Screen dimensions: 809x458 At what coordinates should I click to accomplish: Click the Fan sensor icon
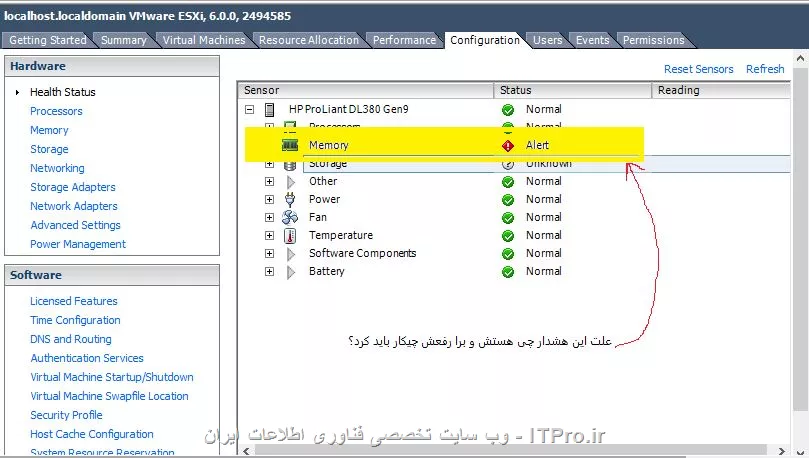click(x=290, y=217)
